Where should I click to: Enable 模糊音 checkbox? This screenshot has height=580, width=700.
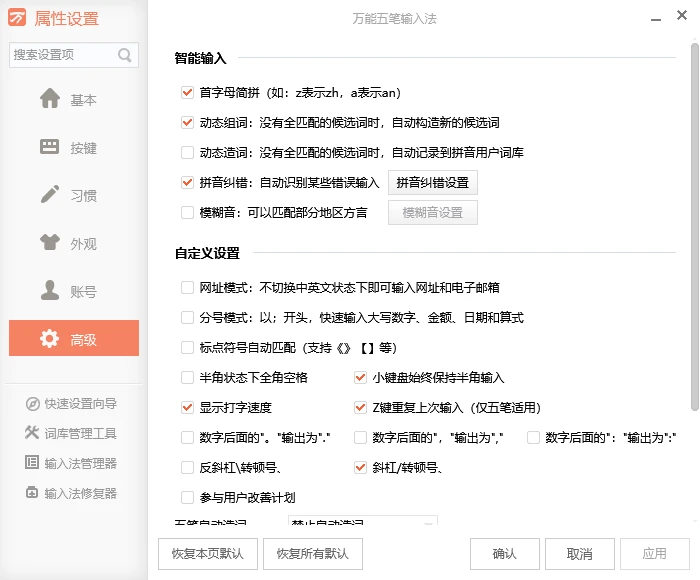coord(187,212)
